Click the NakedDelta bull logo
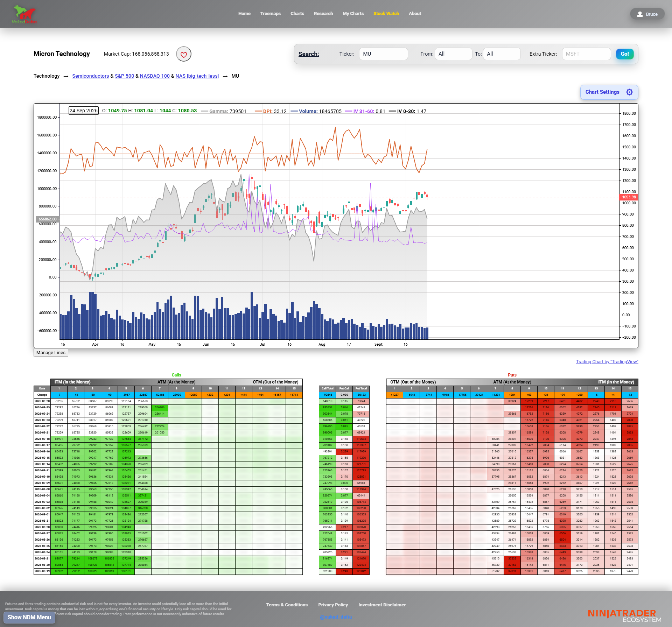The height and width of the screenshot is (627, 672). (24, 14)
